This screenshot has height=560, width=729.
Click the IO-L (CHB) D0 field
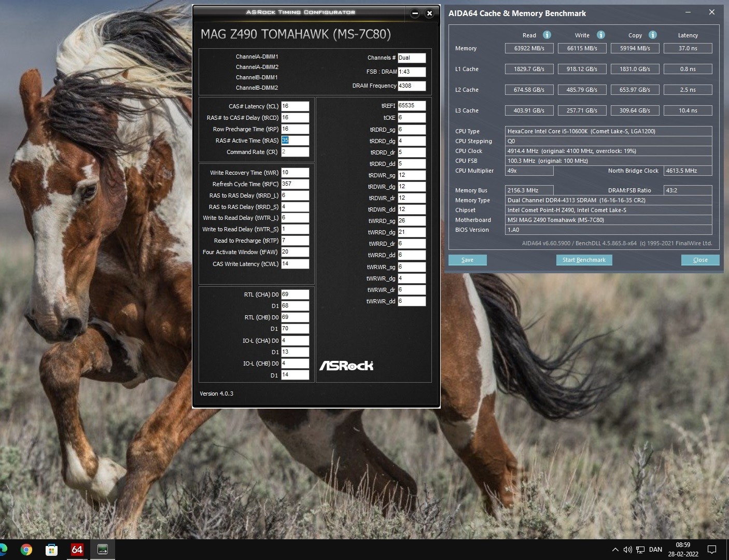point(295,363)
